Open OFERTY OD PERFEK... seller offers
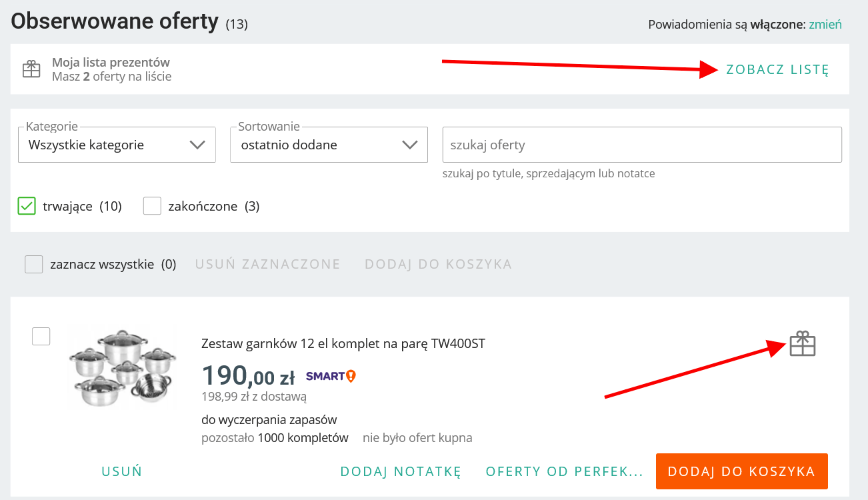Screen dimensions: 868x500 point(564,471)
